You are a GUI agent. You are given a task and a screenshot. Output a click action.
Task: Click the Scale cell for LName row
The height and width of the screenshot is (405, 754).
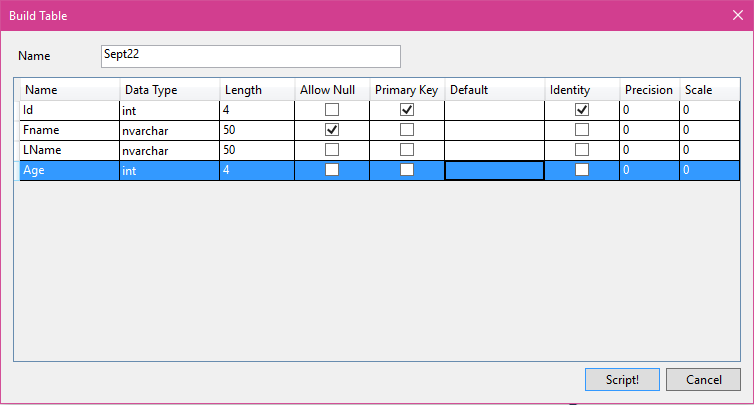click(709, 150)
